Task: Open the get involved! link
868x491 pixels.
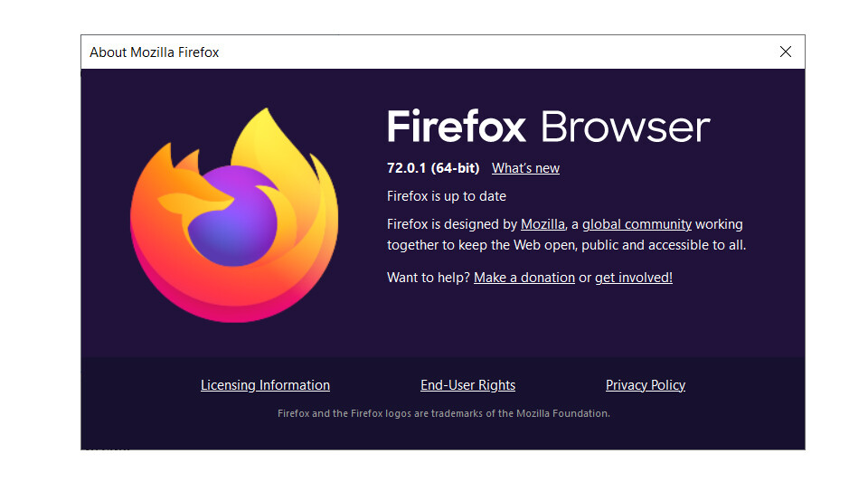Action: point(633,278)
